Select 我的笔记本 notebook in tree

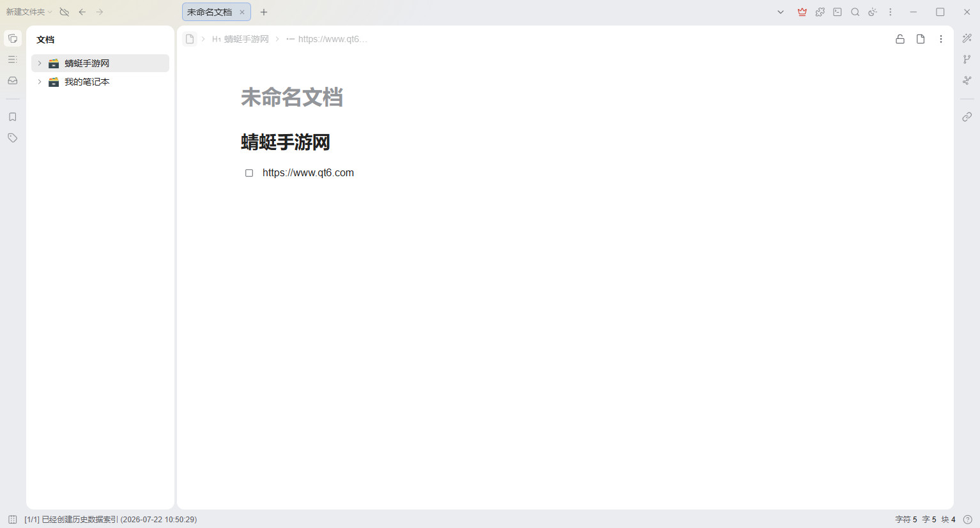coord(100,82)
